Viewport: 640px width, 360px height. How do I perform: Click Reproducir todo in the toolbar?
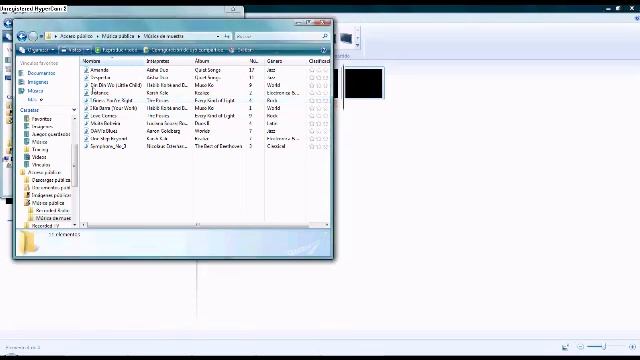116,50
